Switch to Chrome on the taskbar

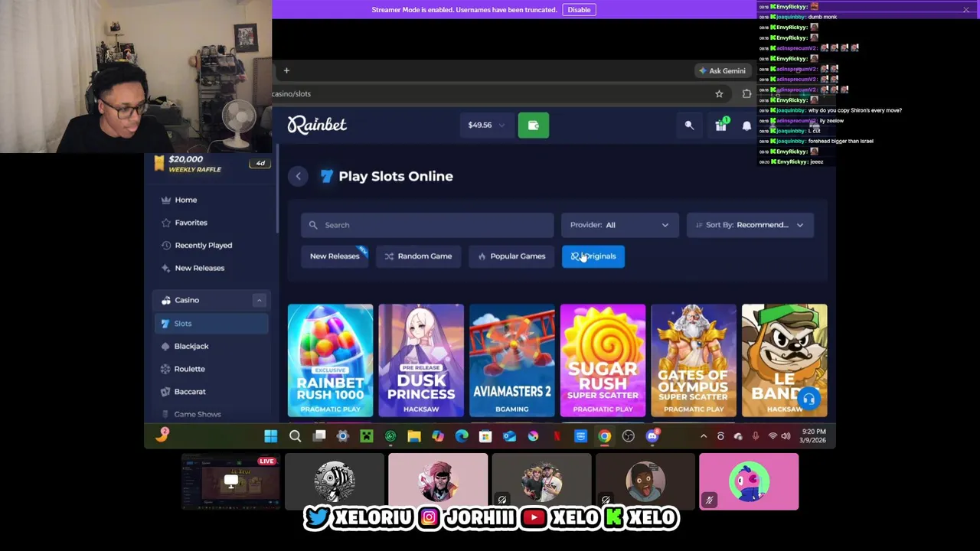(x=605, y=436)
